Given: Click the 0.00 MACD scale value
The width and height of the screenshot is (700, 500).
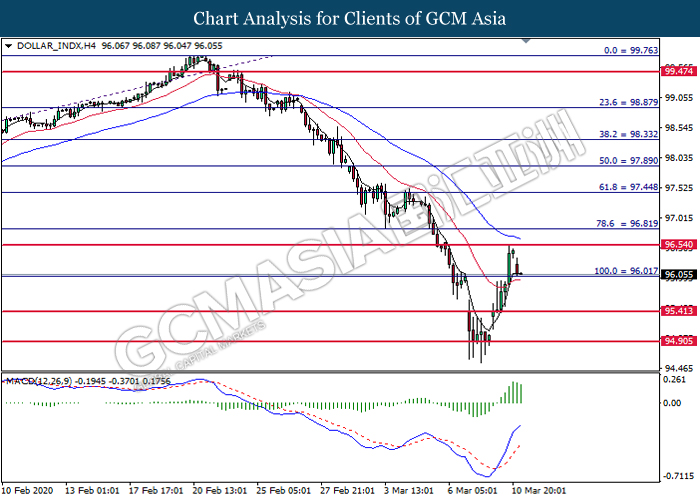Looking at the screenshot, I should click(x=672, y=403).
